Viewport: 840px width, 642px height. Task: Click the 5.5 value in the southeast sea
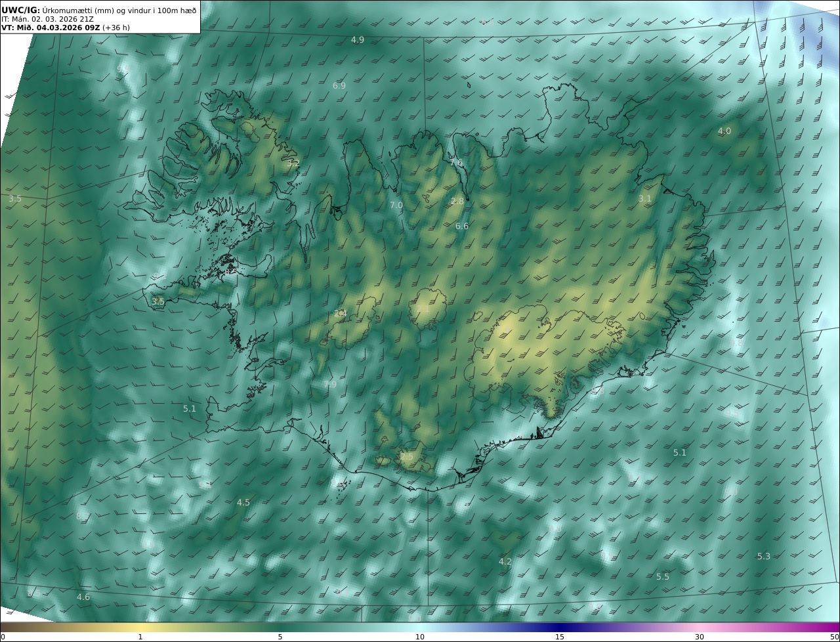pyautogui.click(x=663, y=577)
